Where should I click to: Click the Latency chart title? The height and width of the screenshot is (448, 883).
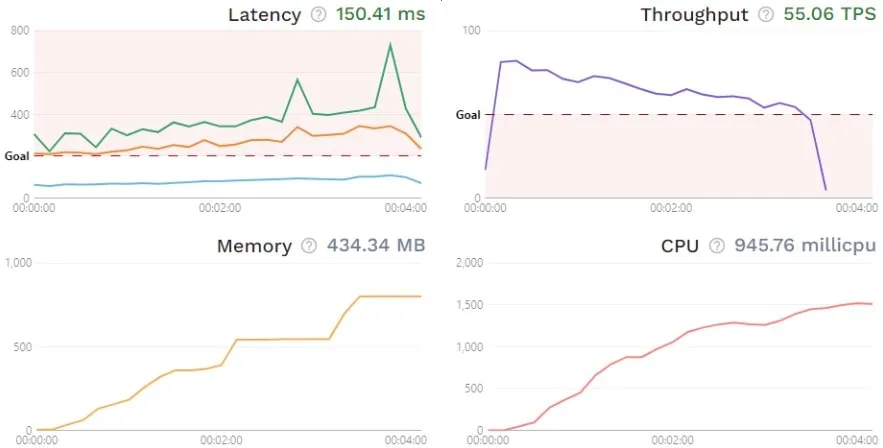(264, 15)
